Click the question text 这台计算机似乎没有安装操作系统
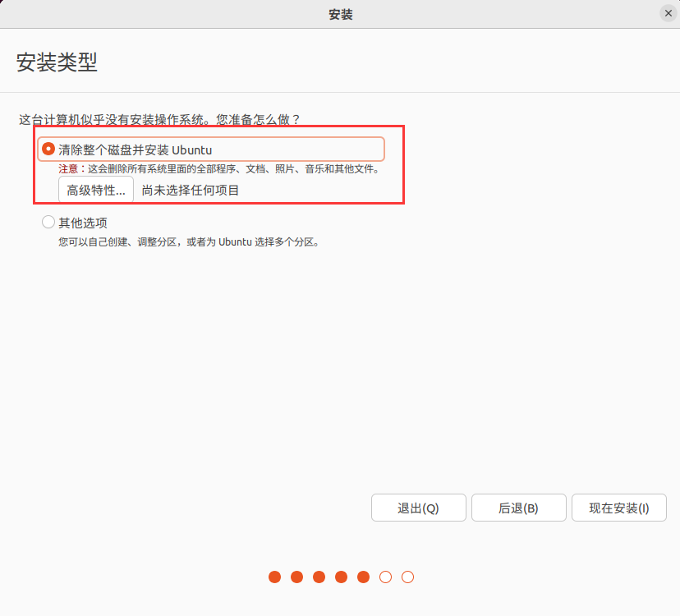The image size is (680, 616). coord(159,119)
